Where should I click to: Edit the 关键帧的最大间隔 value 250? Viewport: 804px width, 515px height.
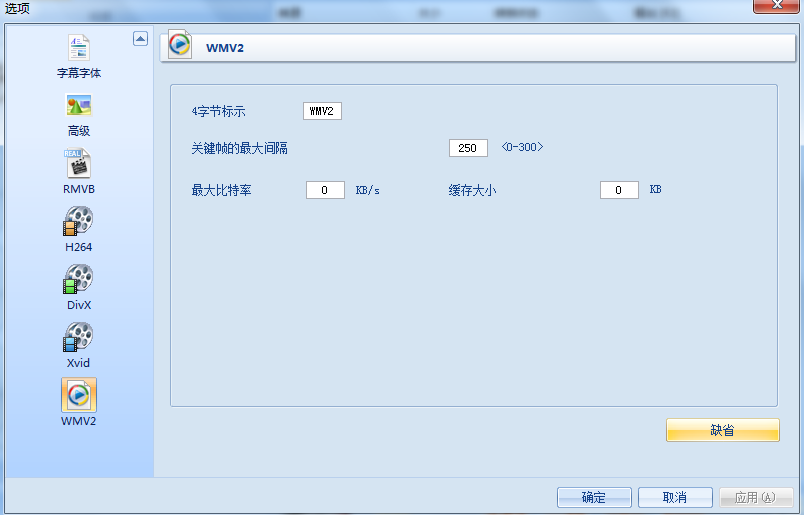[468, 148]
